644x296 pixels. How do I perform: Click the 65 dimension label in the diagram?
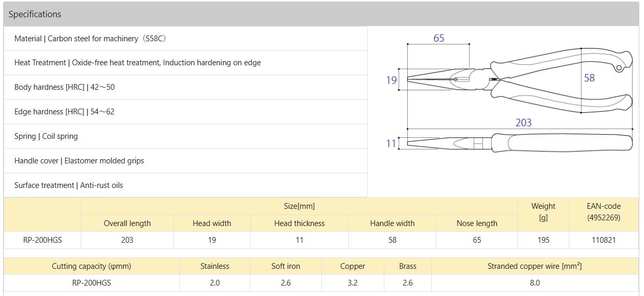(439, 38)
